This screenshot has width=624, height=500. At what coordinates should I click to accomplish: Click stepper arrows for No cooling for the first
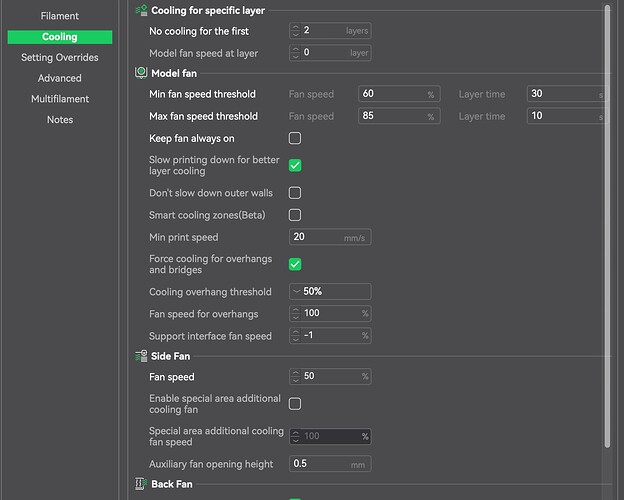tap(296, 31)
